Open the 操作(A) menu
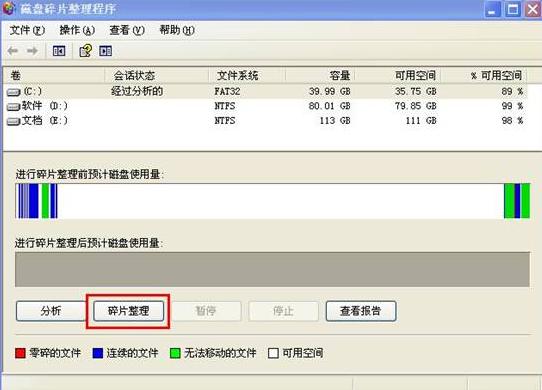Image resolution: width=542 pixels, height=390 pixels. pos(77,30)
